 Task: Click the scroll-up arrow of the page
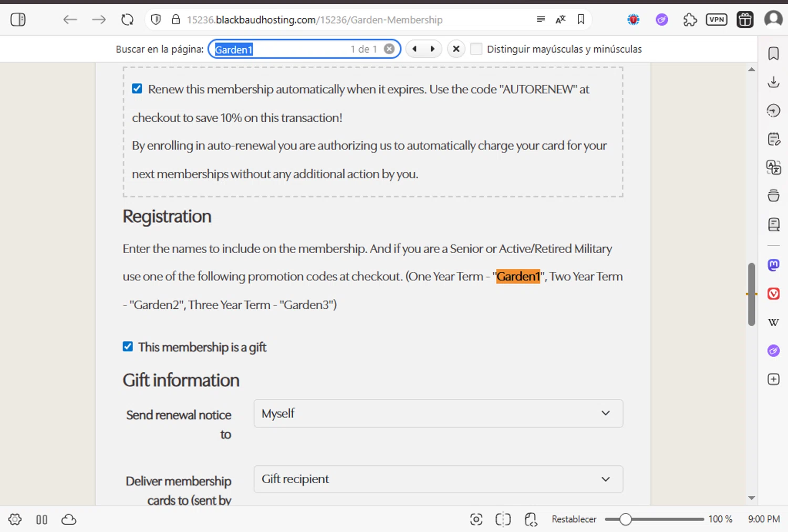751,69
